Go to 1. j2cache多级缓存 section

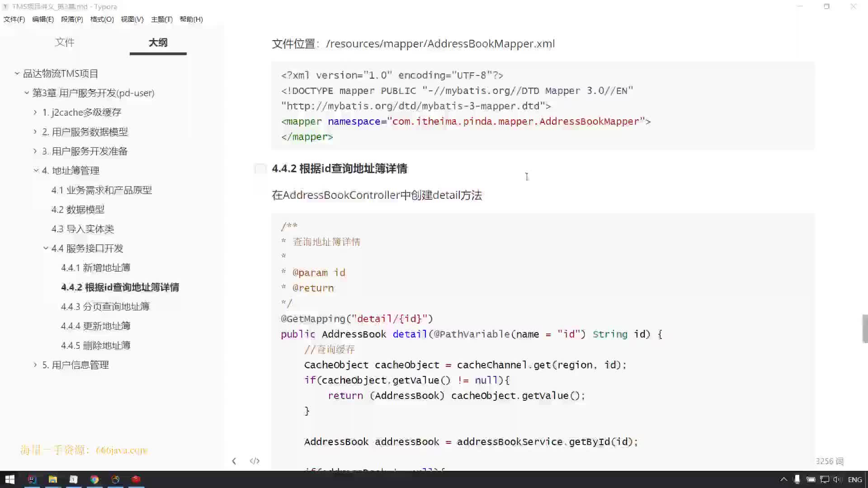(82, 112)
